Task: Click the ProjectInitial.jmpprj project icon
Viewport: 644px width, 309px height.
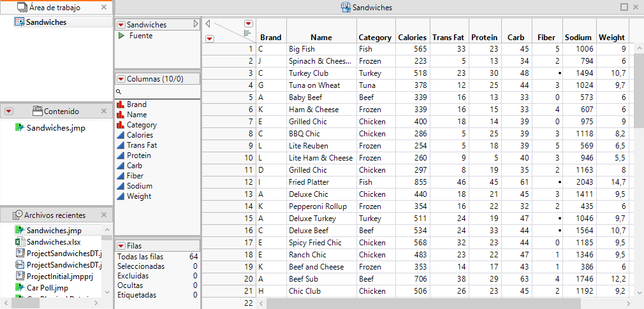Action: point(20,276)
